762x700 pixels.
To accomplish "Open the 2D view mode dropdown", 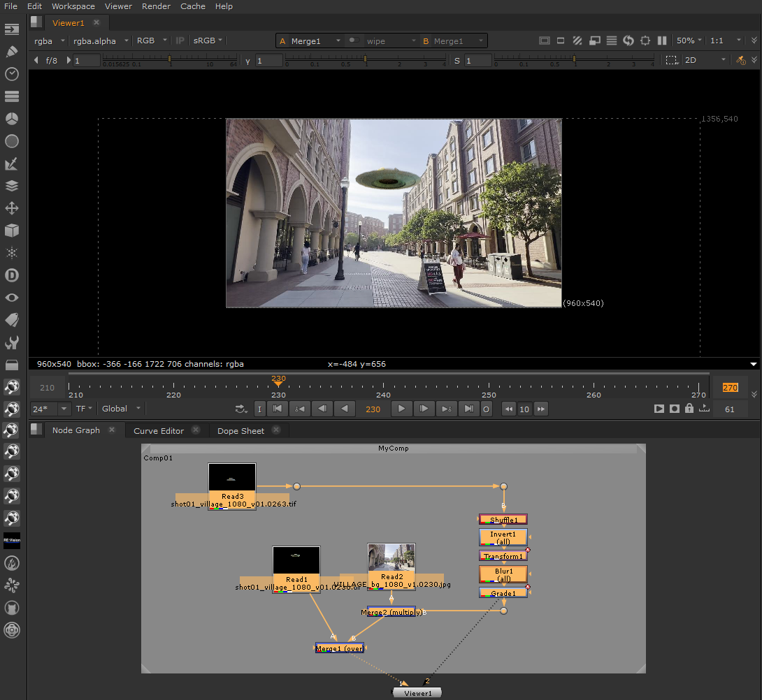I will tap(705, 60).
